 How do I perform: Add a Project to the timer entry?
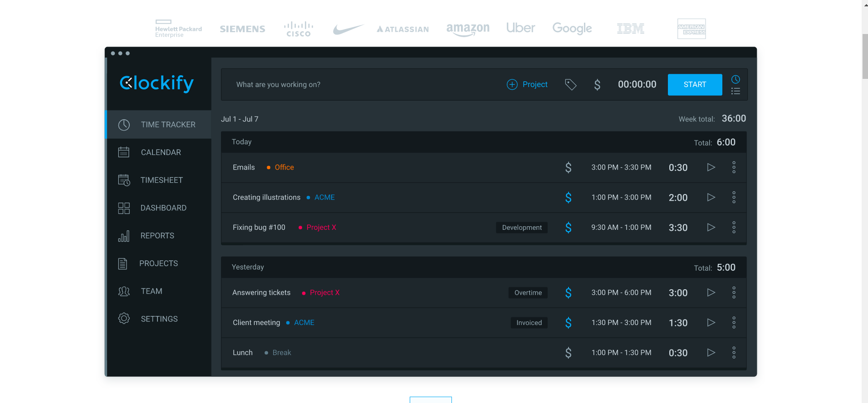point(527,84)
